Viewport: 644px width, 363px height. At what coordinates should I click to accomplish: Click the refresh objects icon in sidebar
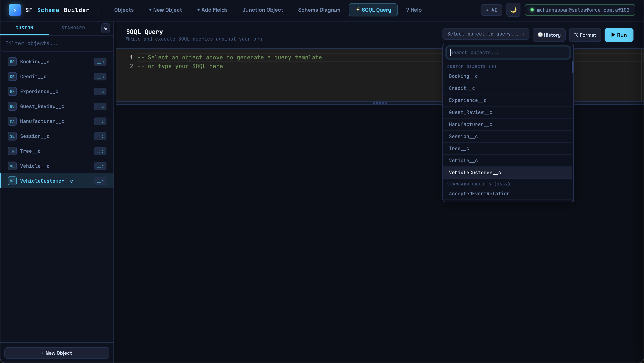106,28
